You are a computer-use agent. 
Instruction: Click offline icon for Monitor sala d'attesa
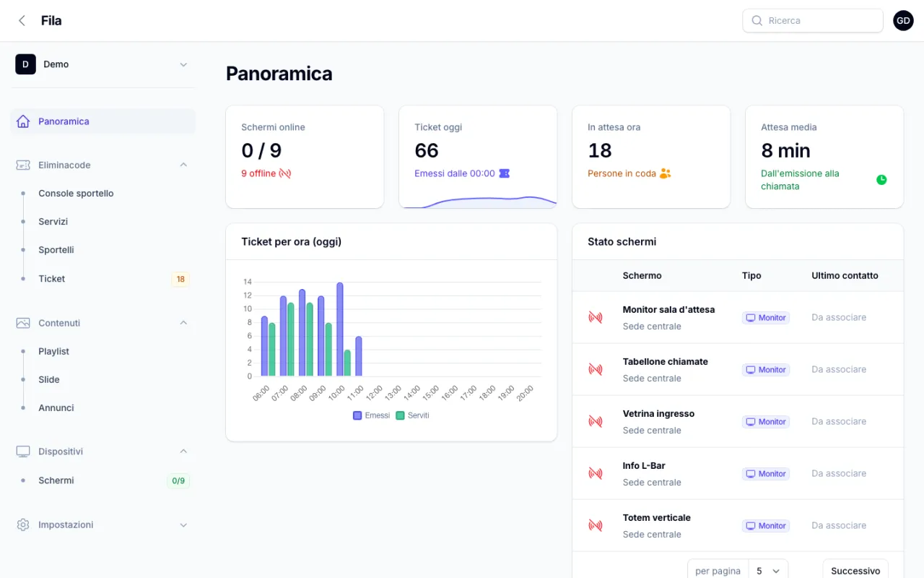(x=596, y=317)
